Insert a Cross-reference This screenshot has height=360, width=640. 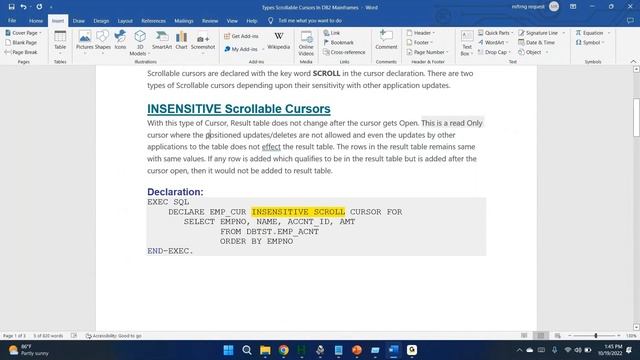pos(344,52)
